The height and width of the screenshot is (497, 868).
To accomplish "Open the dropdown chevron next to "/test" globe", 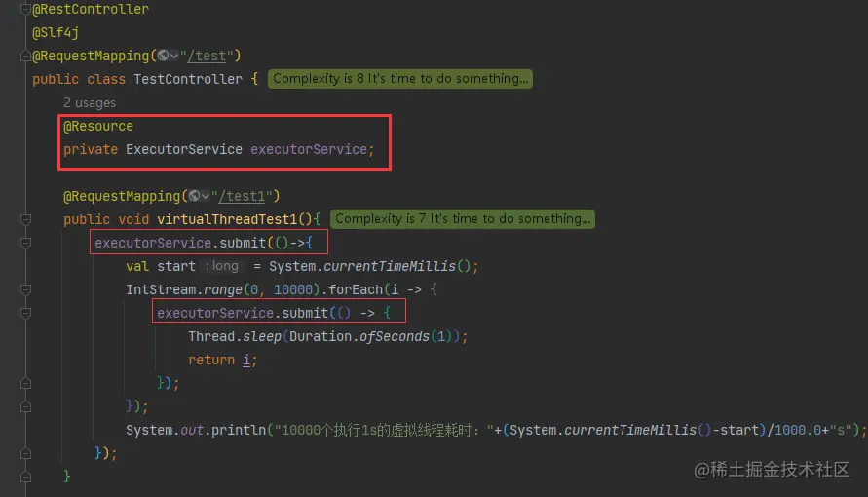I will (174, 56).
